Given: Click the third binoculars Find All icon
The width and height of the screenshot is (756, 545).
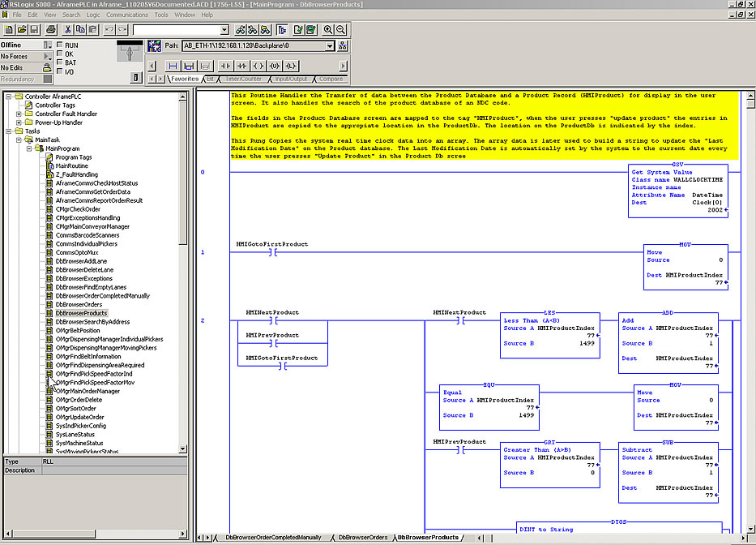Looking at the screenshot, I should point(265,30).
